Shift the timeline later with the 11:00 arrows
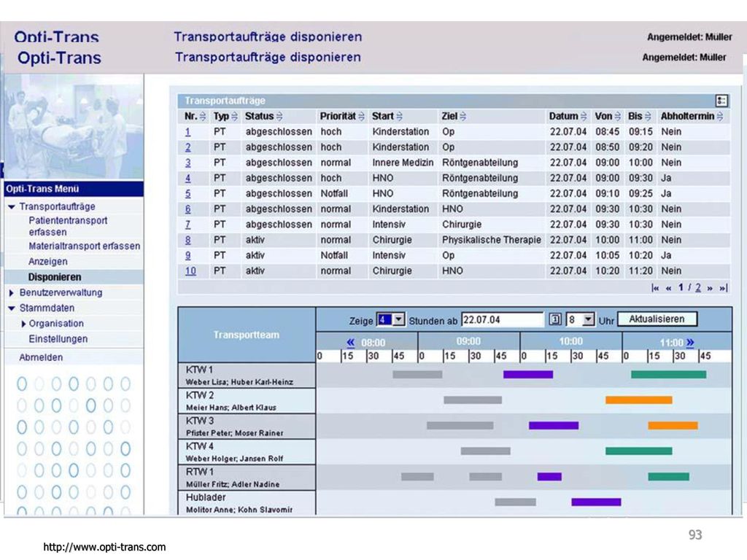The image size is (747, 560). [x=690, y=343]
